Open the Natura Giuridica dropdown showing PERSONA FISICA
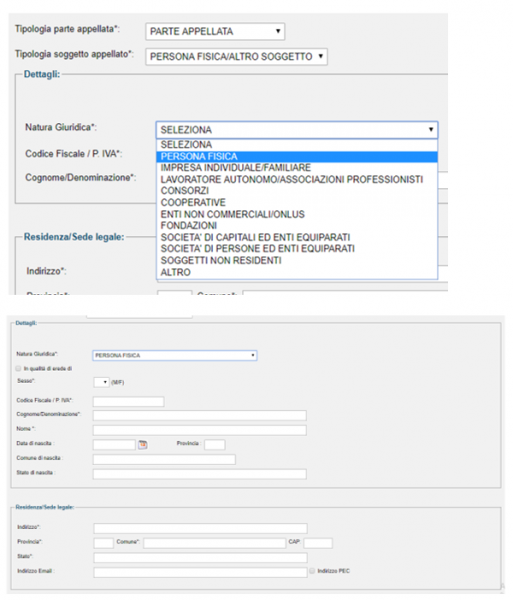This screenshot has height=600, width=513. click(175, 355)
